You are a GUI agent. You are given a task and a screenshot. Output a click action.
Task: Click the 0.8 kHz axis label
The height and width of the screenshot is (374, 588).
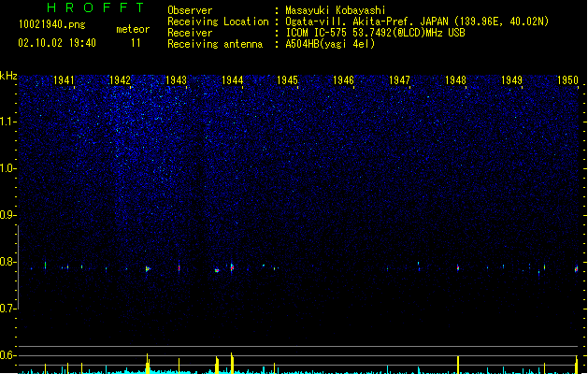click(7, 262)
